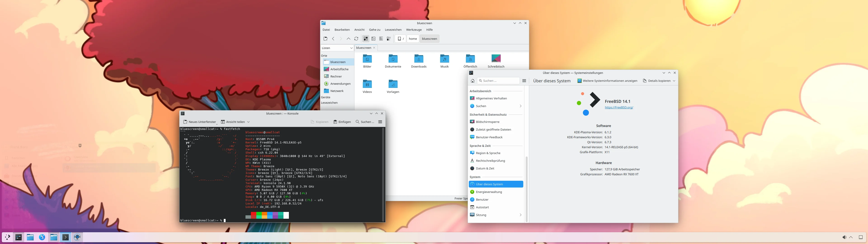This screenshot has width=868, height=244.
Task: Collapse the Orte section in file manager sidebar
Action: pyautogui.click(x=324, y=56)
